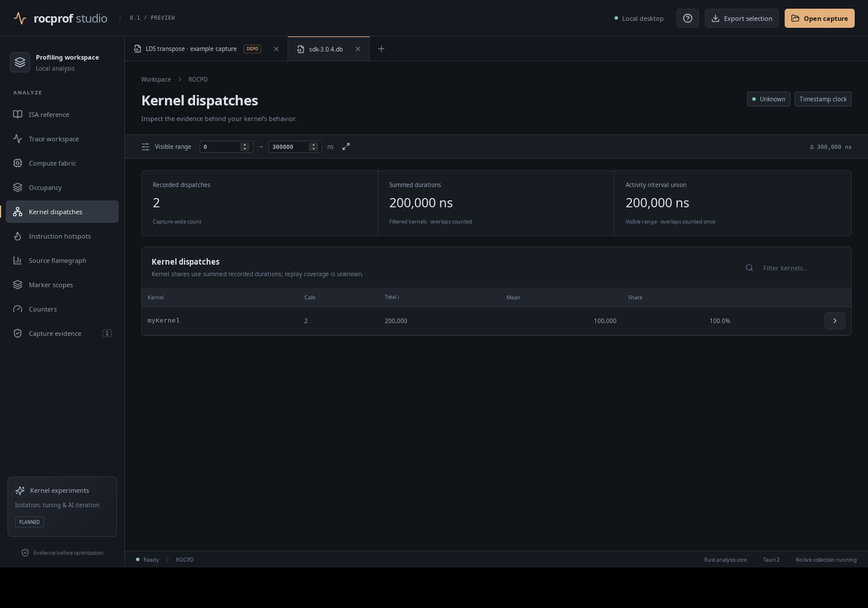Select the myKernel table cell
Screen dimensions: 868x608
tap(164, 320)
